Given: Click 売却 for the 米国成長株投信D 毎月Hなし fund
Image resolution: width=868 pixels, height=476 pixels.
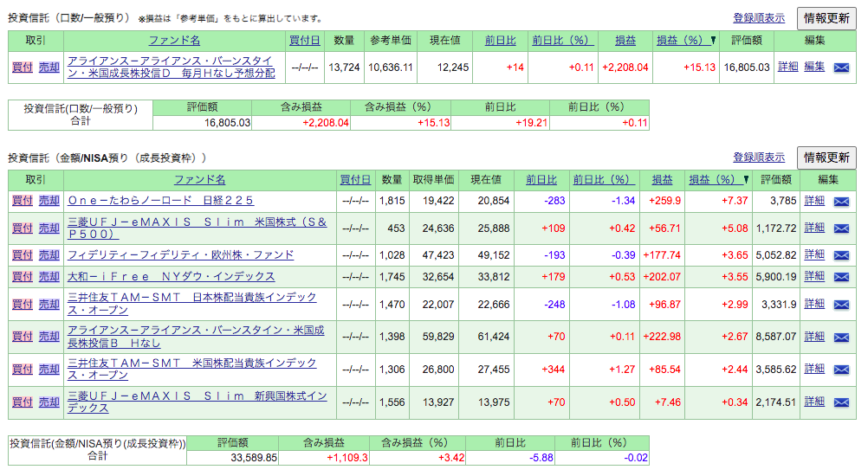Looking at the screenshot, I should click(49, 68).
